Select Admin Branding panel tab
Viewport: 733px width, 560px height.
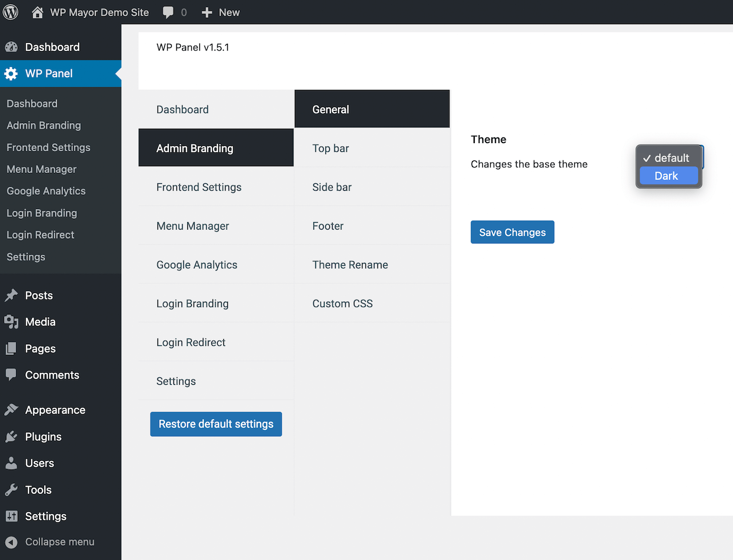coord(216,148)
